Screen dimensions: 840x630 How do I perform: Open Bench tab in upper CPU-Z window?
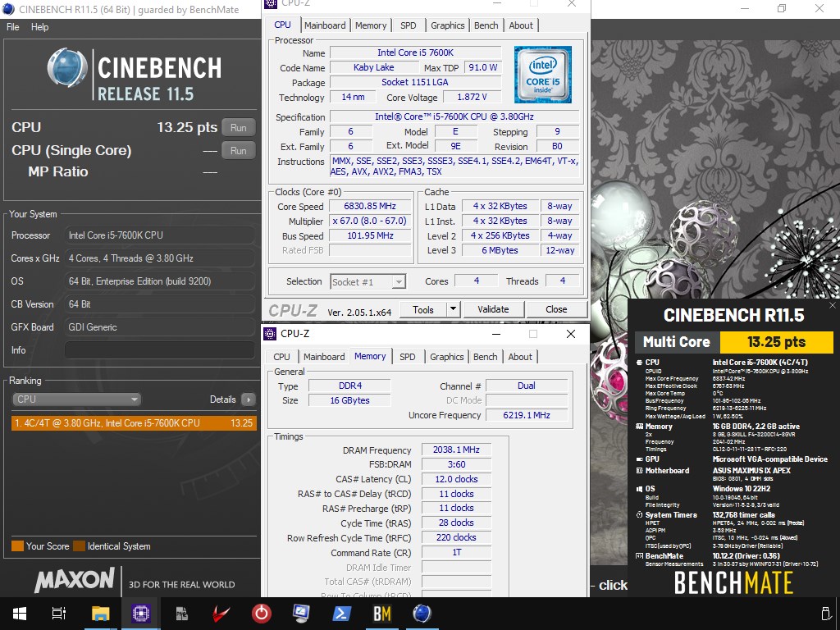tap(486, 25)
